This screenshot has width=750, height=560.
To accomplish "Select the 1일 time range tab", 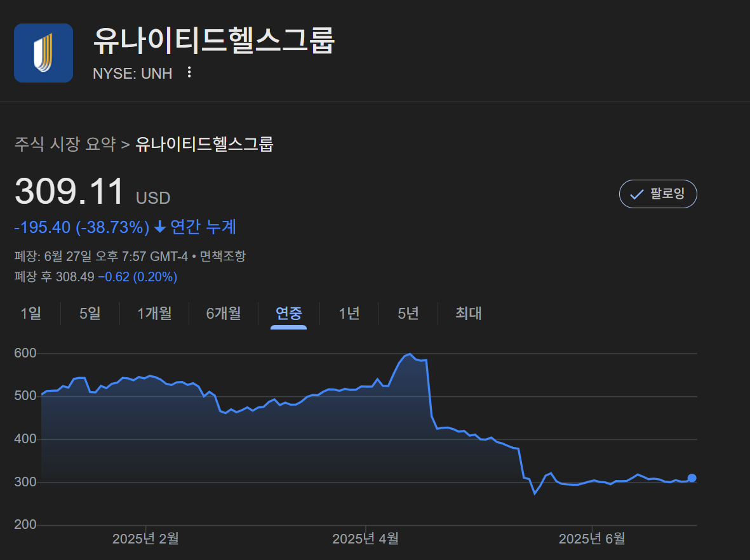I will [x=30, y=313].
